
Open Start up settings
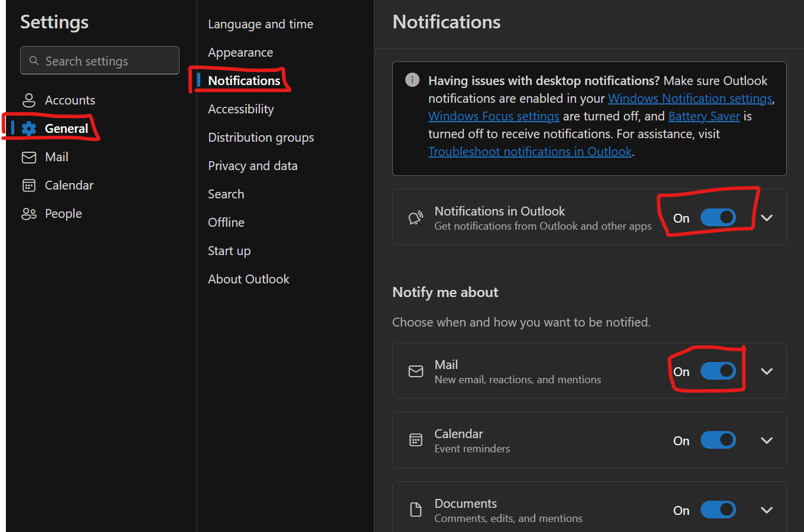point(229,251)
